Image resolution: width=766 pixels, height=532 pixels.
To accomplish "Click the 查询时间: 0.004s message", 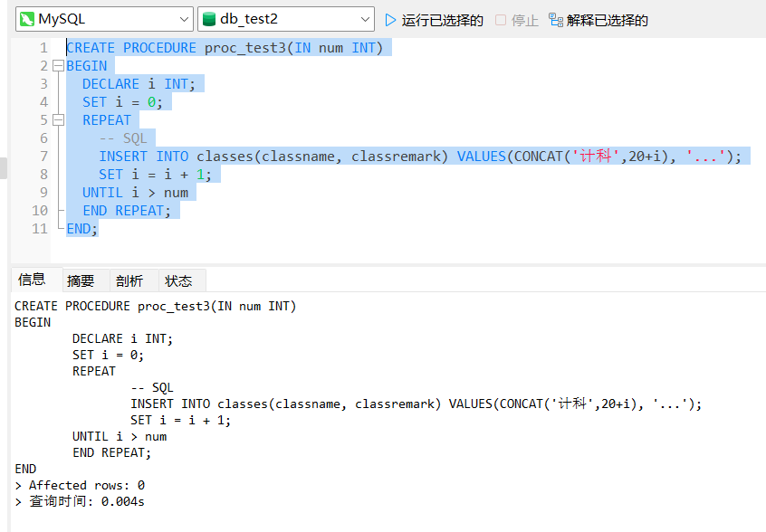I will pos(80,501).
